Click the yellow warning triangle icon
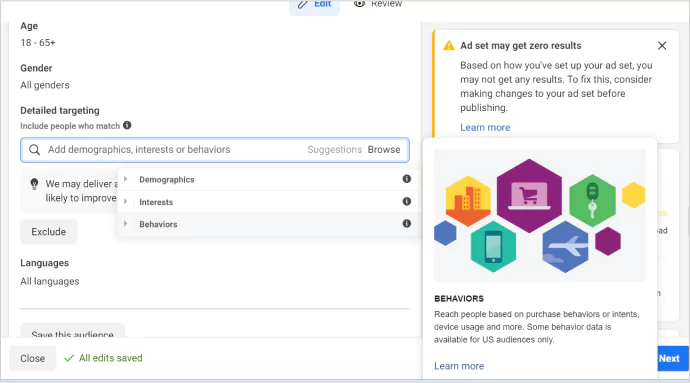 pyautogui.click(x=449, y=45)
